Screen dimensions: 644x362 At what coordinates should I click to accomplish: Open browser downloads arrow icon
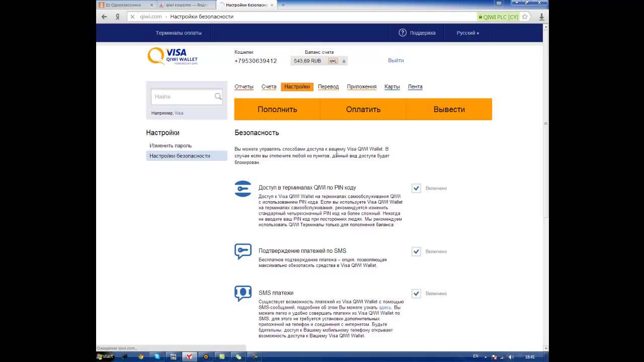(x=542, y=17)
